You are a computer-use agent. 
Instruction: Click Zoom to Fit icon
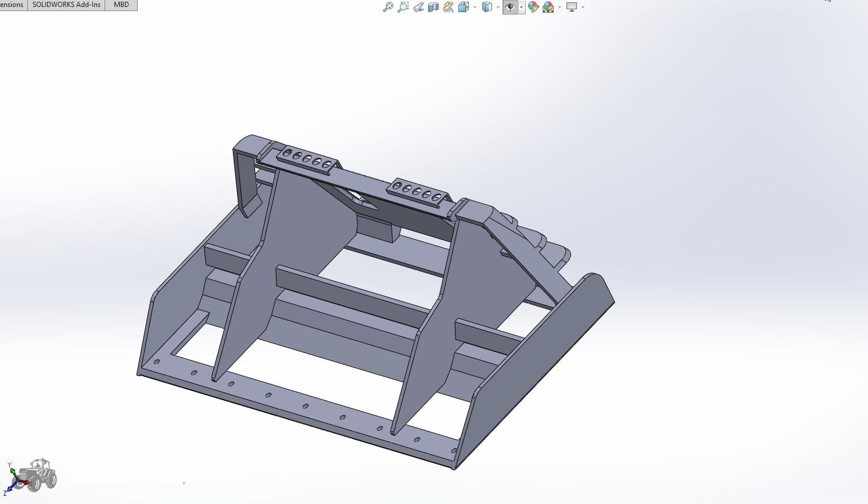point(388,7)
